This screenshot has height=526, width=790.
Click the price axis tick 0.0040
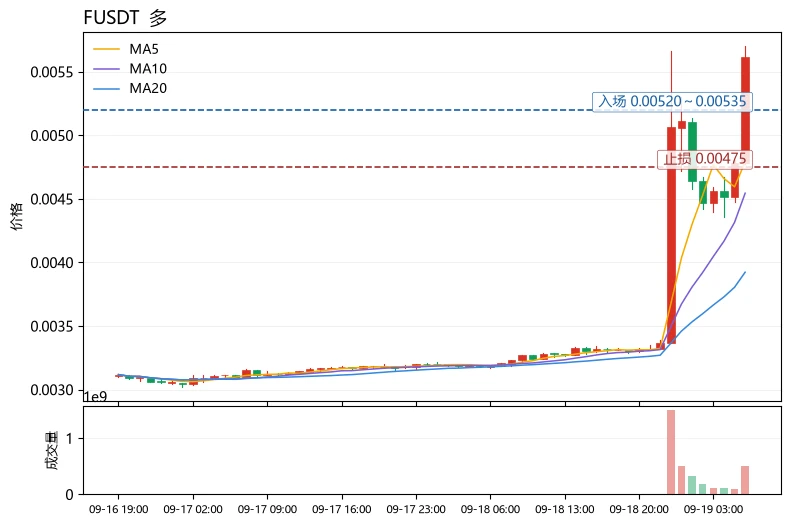click(51, 263)
